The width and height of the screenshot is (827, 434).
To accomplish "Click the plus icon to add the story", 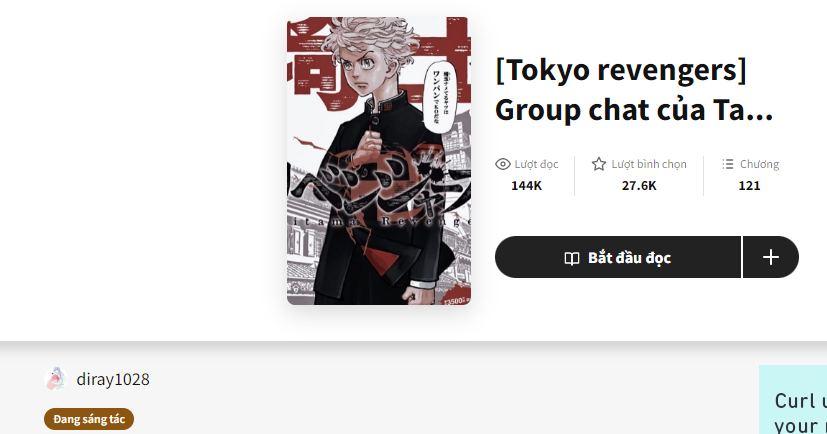I will pos(771,257).
